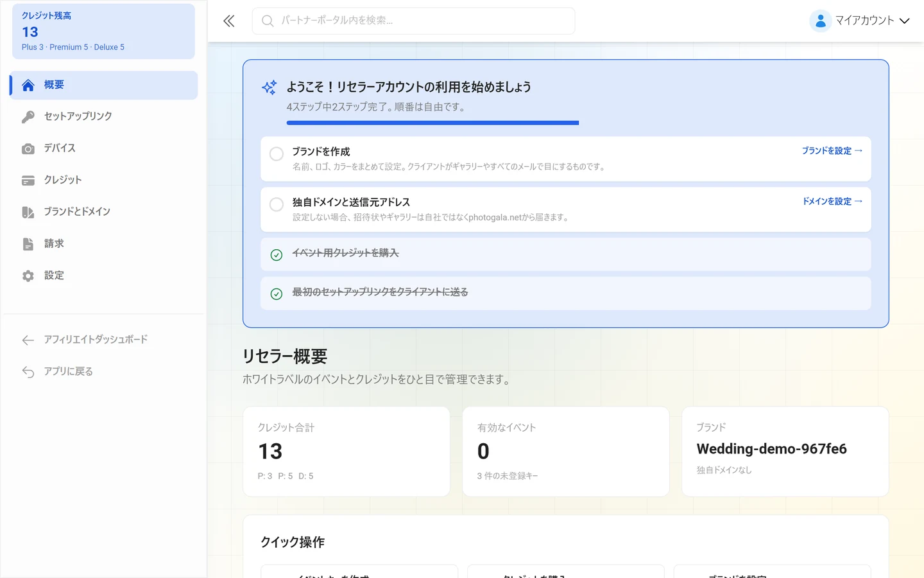Open the ブランド Wedding-demo-967fe6 card
This screenshot has height=578, width=924.
point(785,451)
